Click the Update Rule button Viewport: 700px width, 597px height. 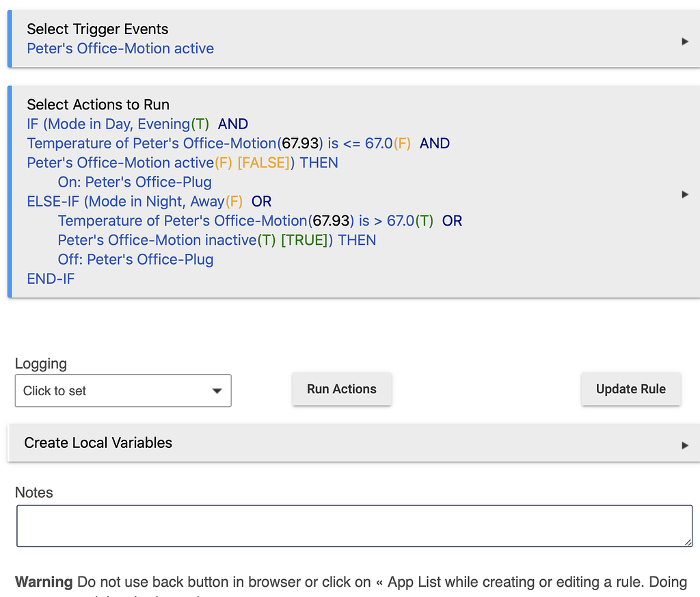630,389
